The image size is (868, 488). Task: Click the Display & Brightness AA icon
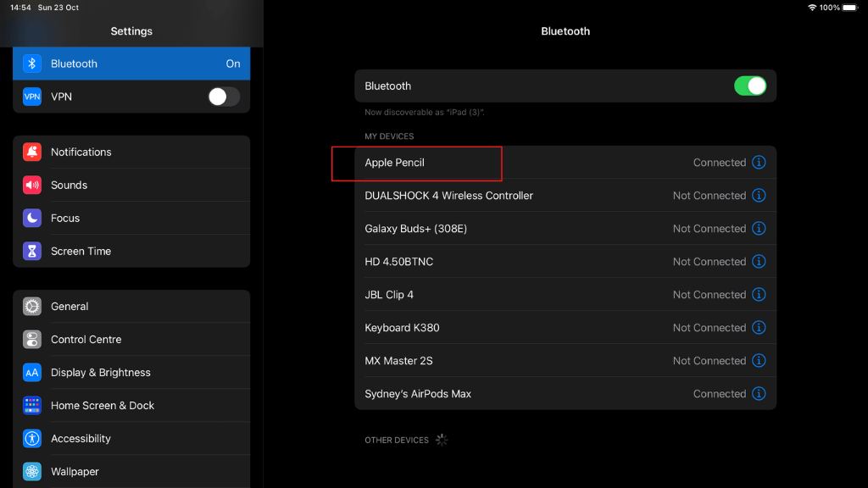[x=32, y=373]
